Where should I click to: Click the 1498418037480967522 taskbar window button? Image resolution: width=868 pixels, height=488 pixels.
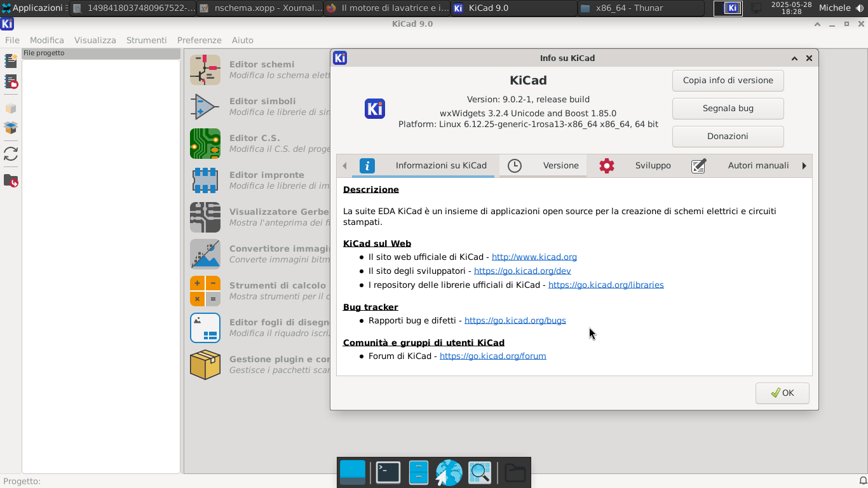coord(132,8)
